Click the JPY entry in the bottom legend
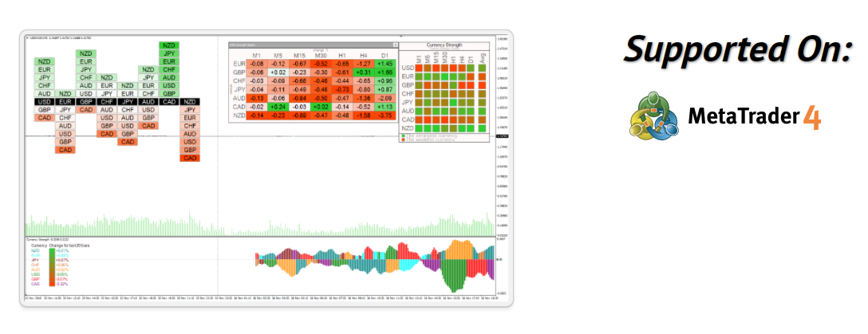 35,260
